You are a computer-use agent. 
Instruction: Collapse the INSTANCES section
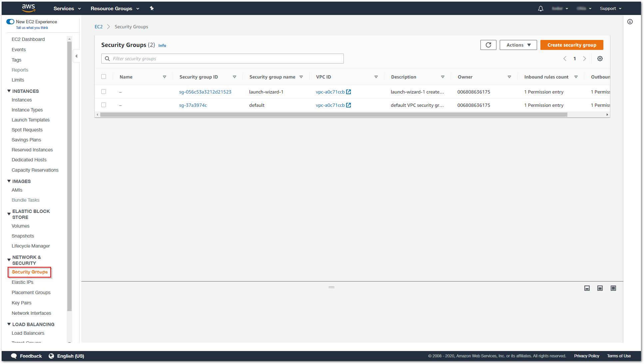(x=9, y=91)
